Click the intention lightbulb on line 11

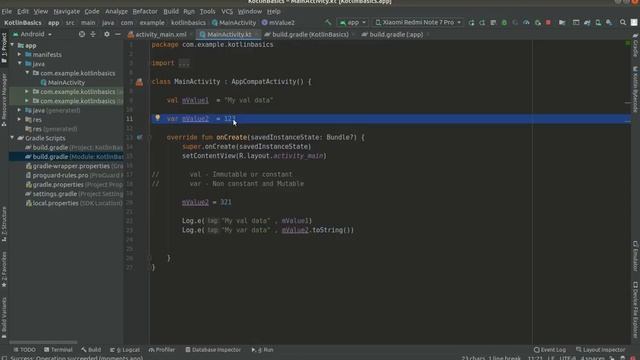158,118
